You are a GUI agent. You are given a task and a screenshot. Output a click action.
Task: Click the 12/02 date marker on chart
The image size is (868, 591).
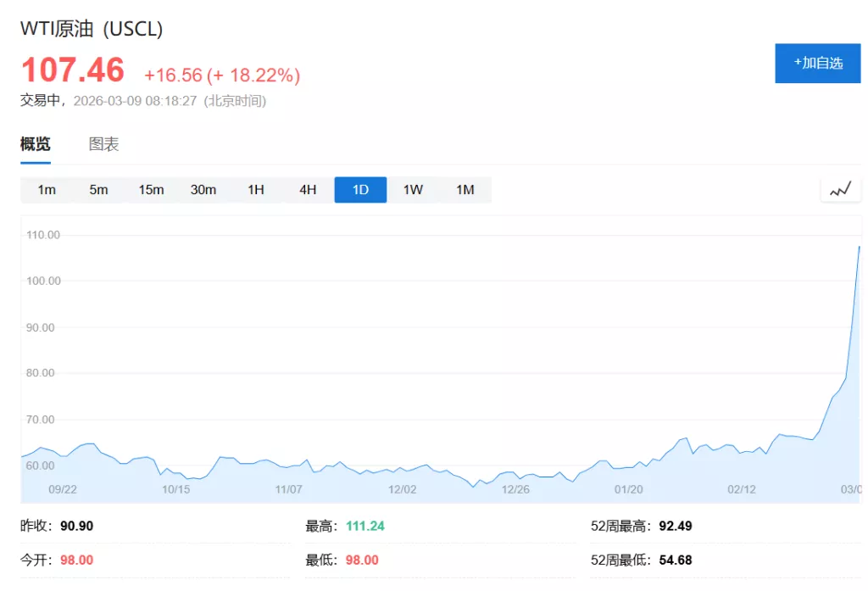pyautogui.click(x=402, y=489)
